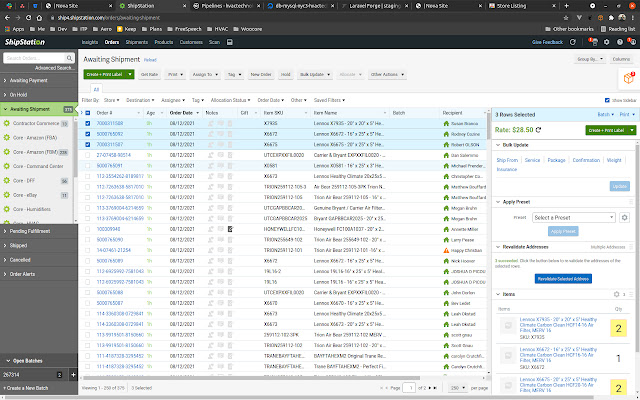This screenshot has width=640, height=400.
Task: Collapse the Bulk Update section
Action: coord(499,146)
